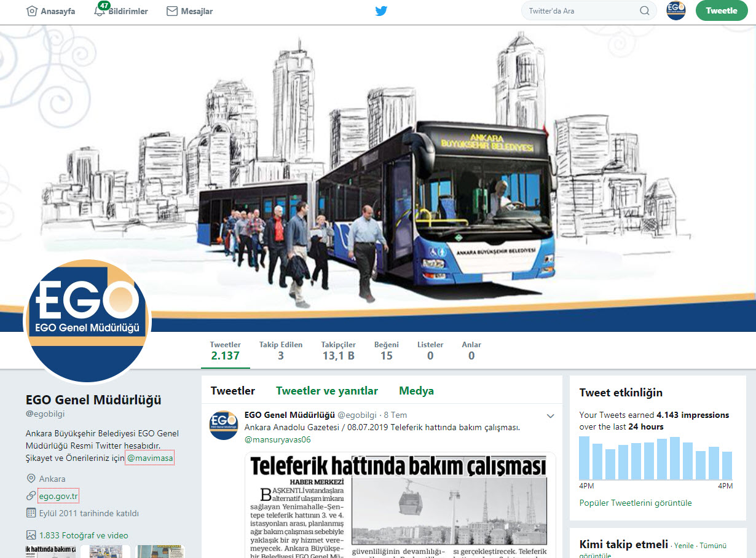Open the account avatar menu in top bar

point(676,10)
